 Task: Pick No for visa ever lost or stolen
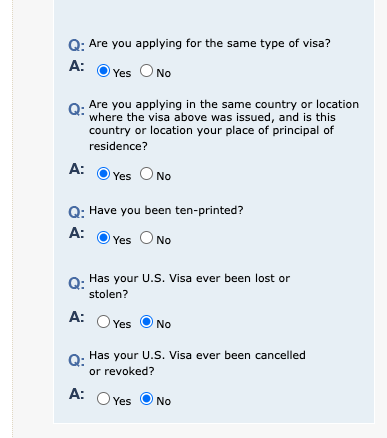(146, 322)
